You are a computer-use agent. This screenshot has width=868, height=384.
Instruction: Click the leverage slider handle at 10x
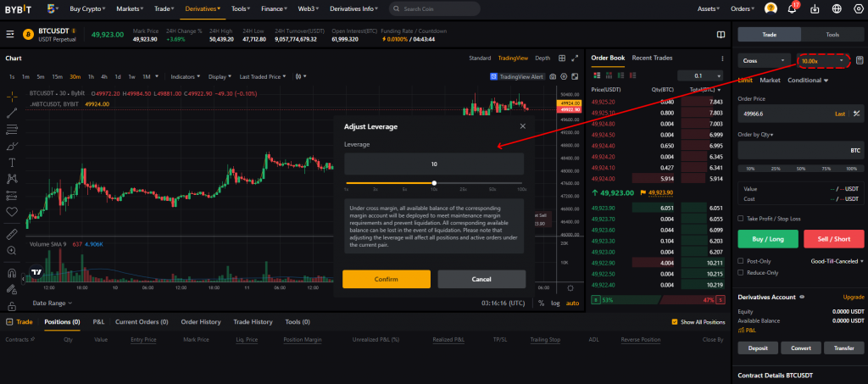click(x=435, y=182)
